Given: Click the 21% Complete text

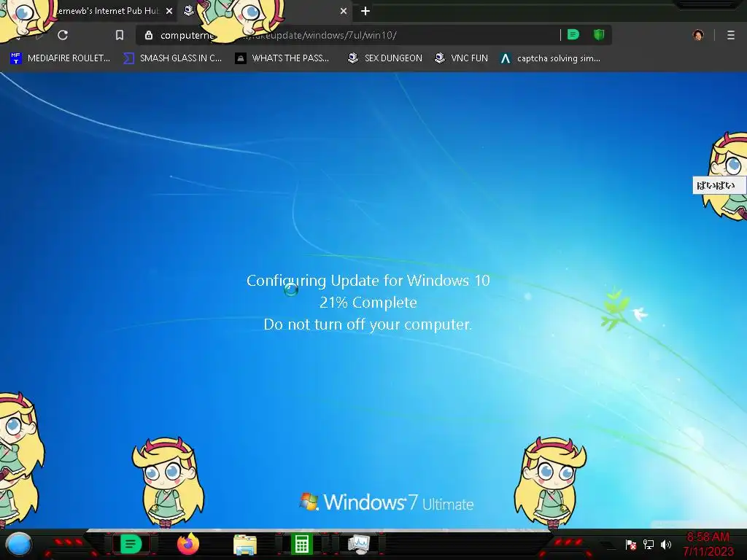Looking at the screenshot, I should pos(368,303).
